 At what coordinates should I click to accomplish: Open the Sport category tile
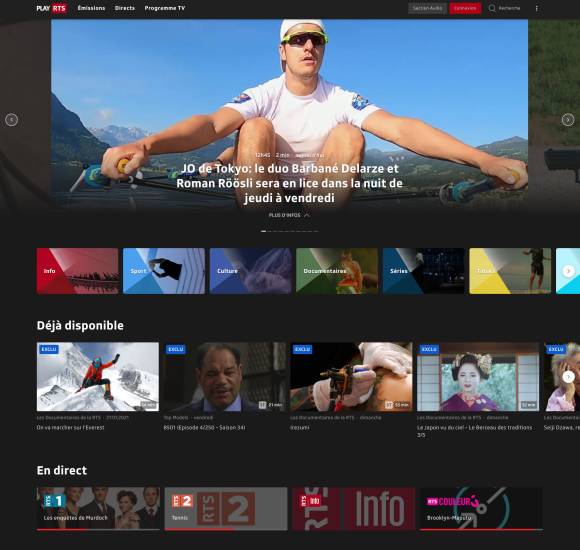point(164,271)
